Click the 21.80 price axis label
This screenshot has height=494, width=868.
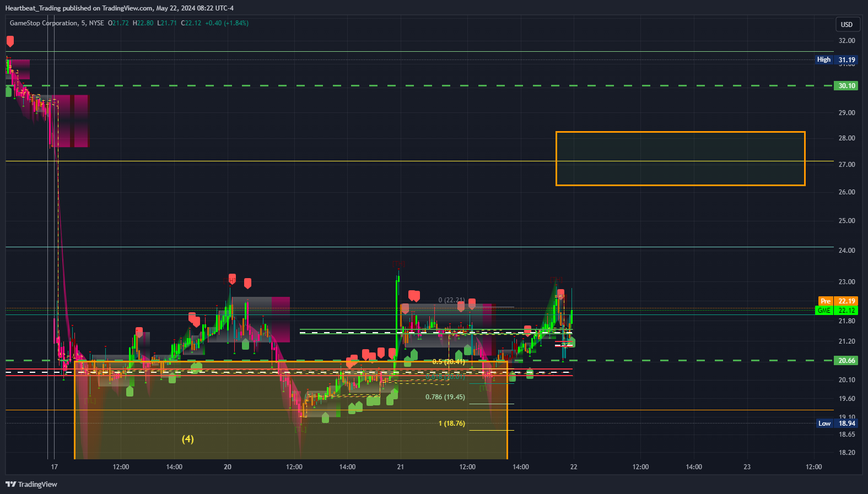pyautogui.click(x=847, y=321)
